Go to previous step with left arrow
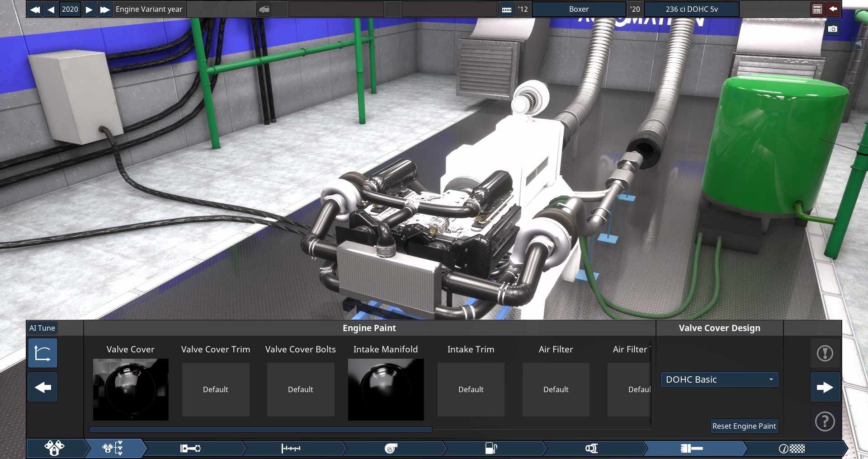 tap(42, 387)
